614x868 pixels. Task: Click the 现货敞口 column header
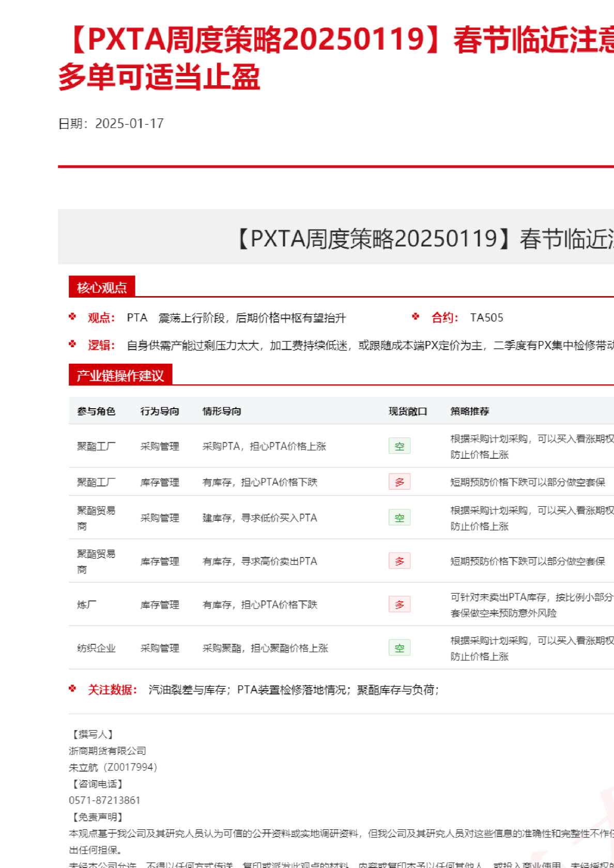pyautogui.click(x=408, y=411)
